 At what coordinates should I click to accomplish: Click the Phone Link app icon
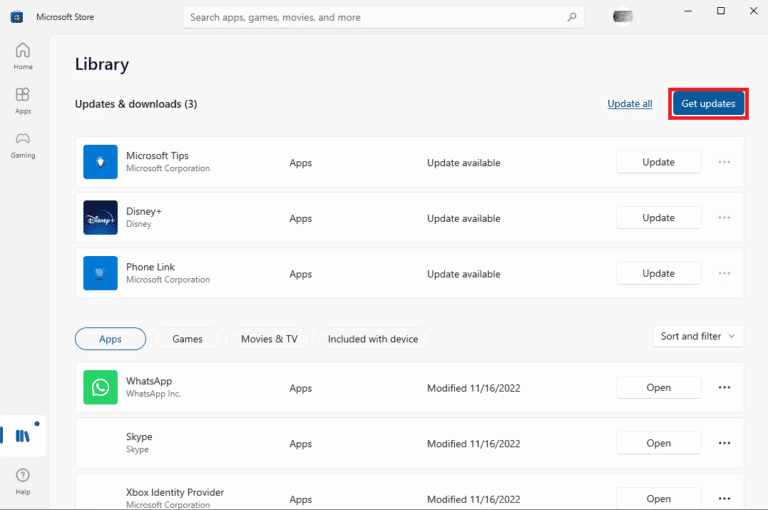[x=100, y=273]
